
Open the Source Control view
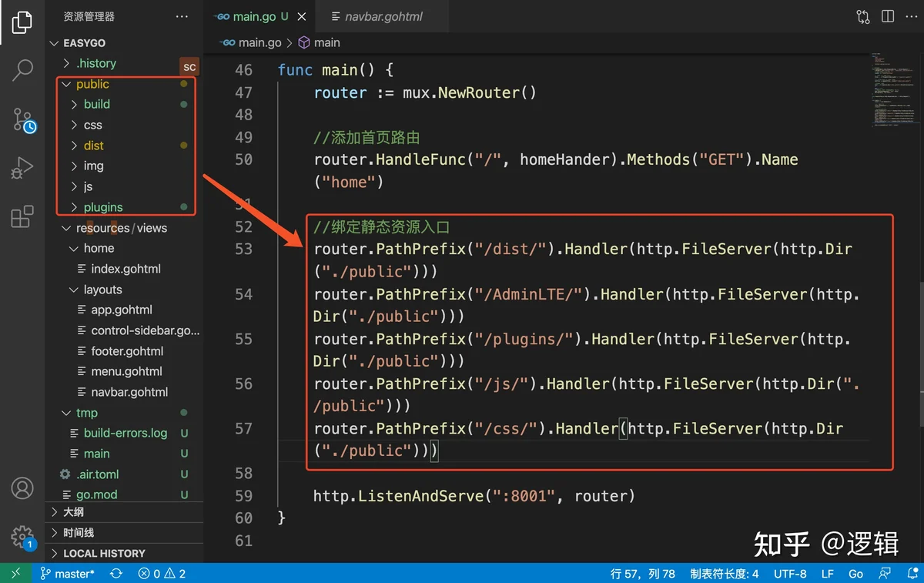[23, 120]
